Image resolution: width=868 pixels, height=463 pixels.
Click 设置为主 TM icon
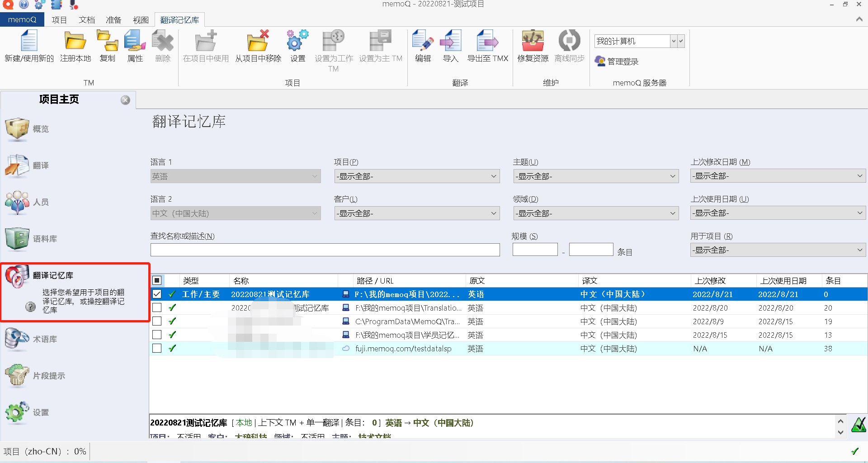coord(381,41)
